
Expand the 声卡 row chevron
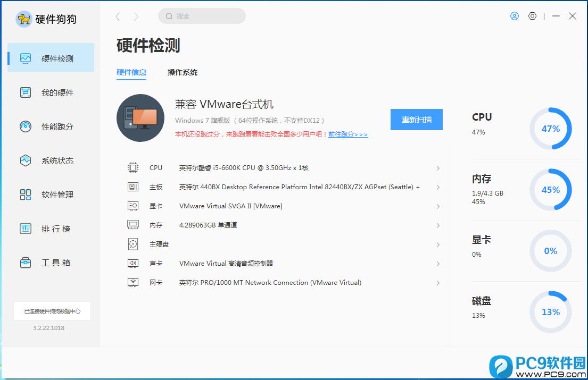438,264
